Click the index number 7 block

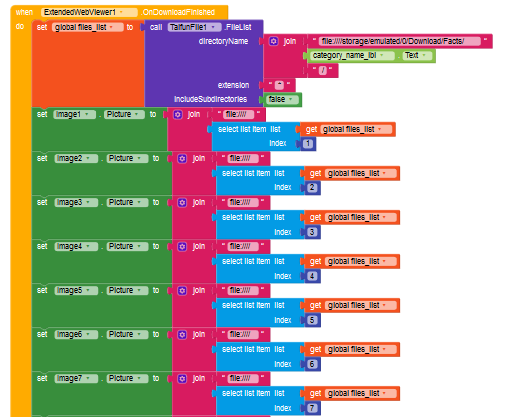(x=312, y=408)
